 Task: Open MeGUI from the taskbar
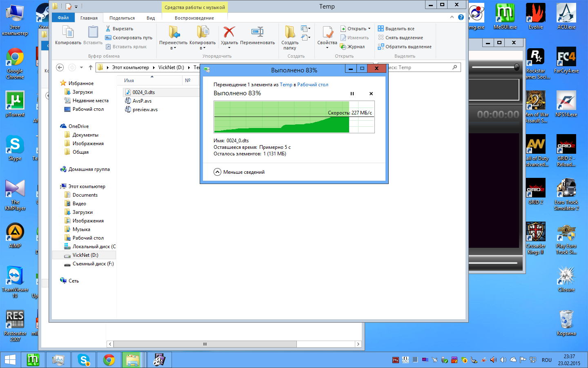tap(33, 360)
